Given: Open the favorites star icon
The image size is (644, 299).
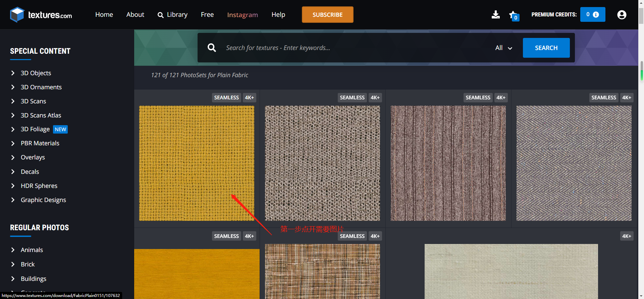Looking at the screenshot, I should [513, 15].
